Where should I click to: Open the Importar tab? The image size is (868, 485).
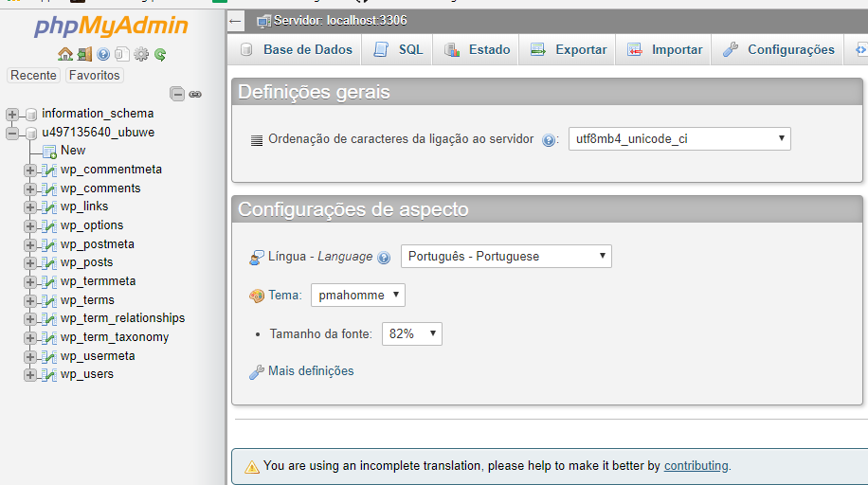[664, 50]
